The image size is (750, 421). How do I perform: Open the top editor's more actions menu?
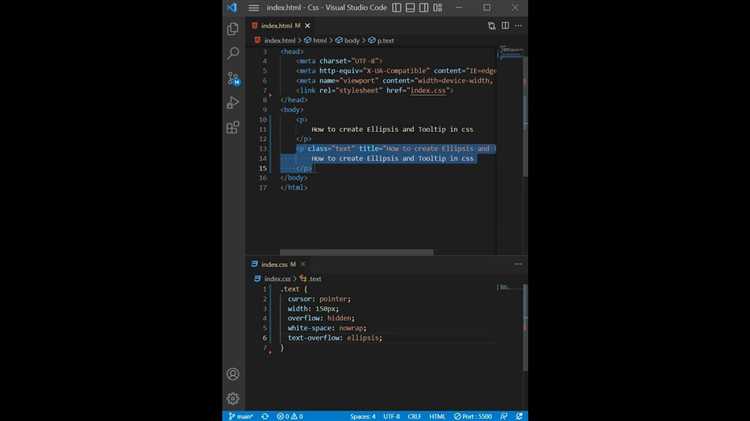[518, 25]
